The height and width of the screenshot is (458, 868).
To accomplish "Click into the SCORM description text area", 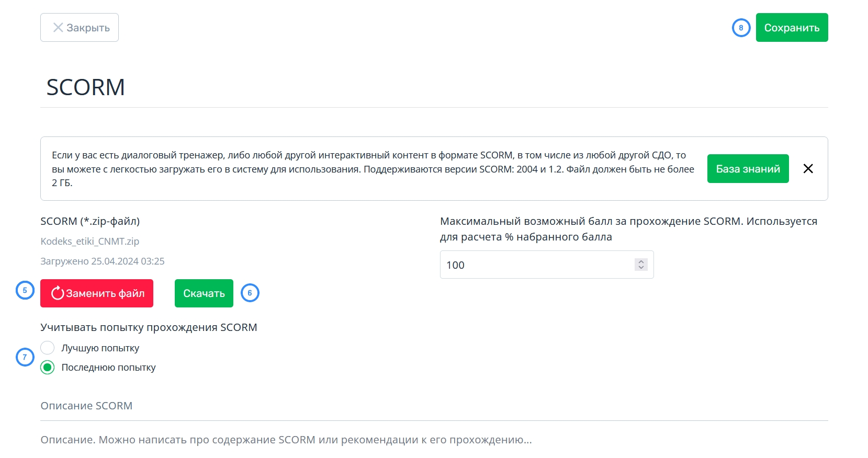I will 434,440.
